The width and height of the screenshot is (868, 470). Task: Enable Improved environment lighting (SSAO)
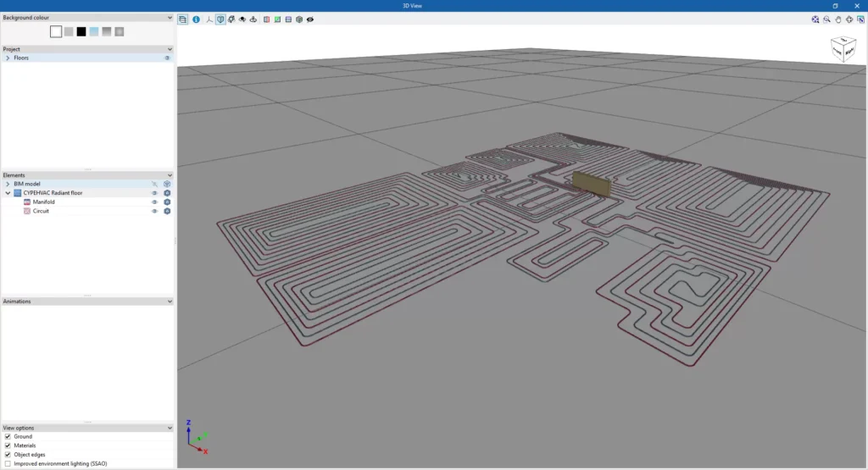pos(8,463)
